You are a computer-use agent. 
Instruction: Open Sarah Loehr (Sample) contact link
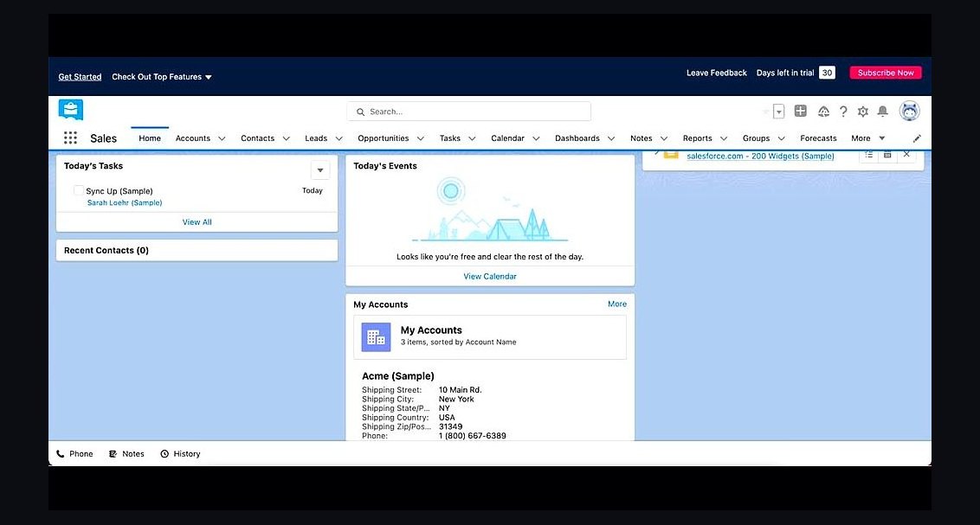click(x=125, y=203)
